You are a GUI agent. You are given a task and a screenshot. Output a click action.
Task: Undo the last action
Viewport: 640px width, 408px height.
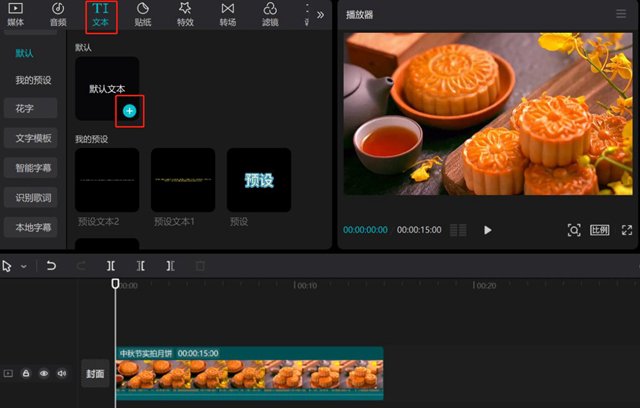click(51, 266)
